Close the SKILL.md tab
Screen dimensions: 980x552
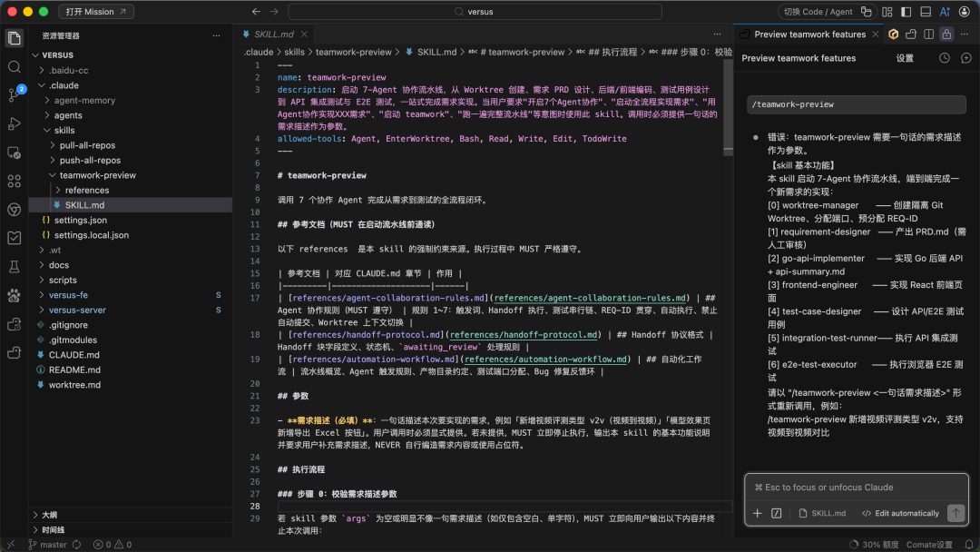click(x=304, y=34)
